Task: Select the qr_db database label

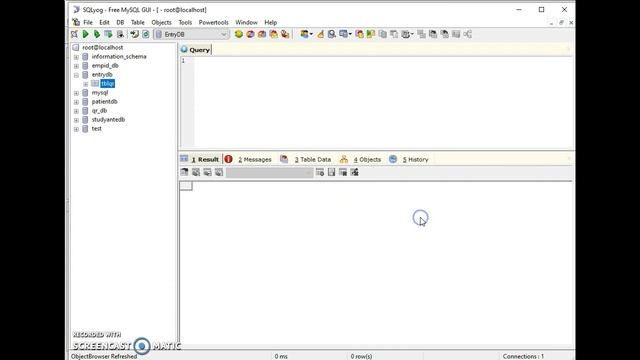Action: [99, 111]
